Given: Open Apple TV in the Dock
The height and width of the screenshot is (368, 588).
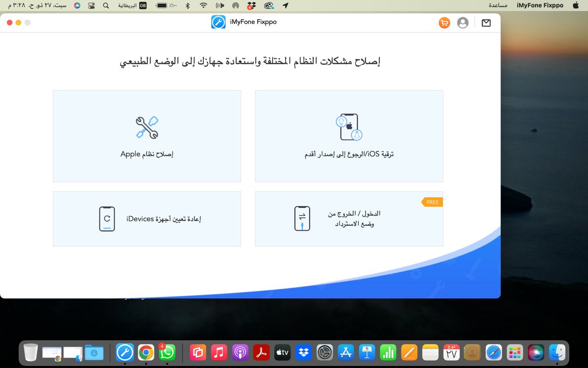Looking at the screenshot, I should [x=282, y=352].
